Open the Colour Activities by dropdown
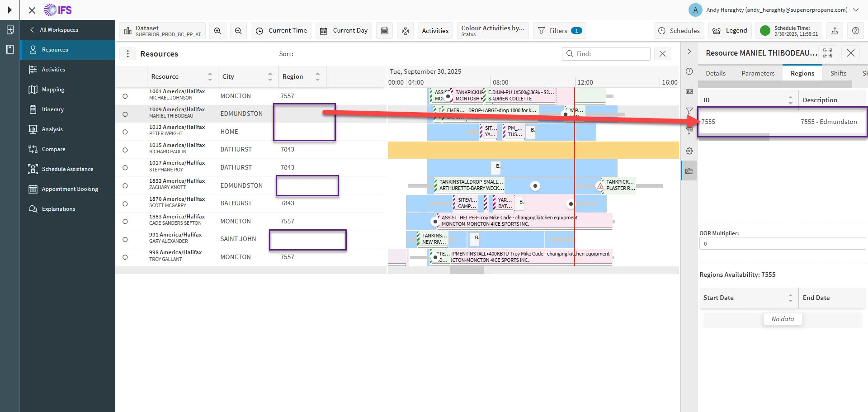 coord(493,31)
